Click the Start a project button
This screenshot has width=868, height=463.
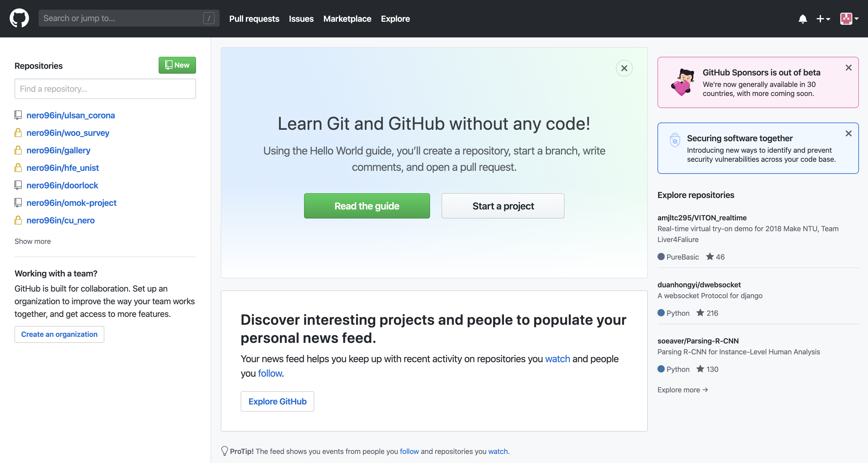point(503,206)
